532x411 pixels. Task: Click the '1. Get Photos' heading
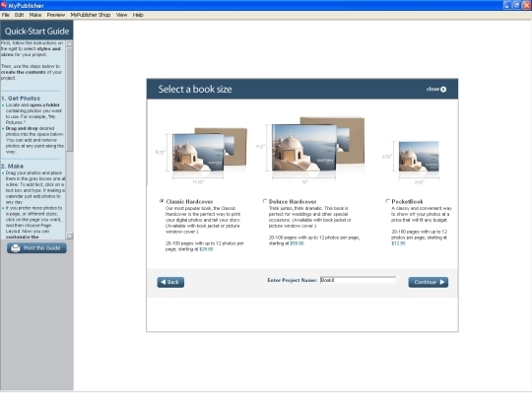(x=21, y=99)
